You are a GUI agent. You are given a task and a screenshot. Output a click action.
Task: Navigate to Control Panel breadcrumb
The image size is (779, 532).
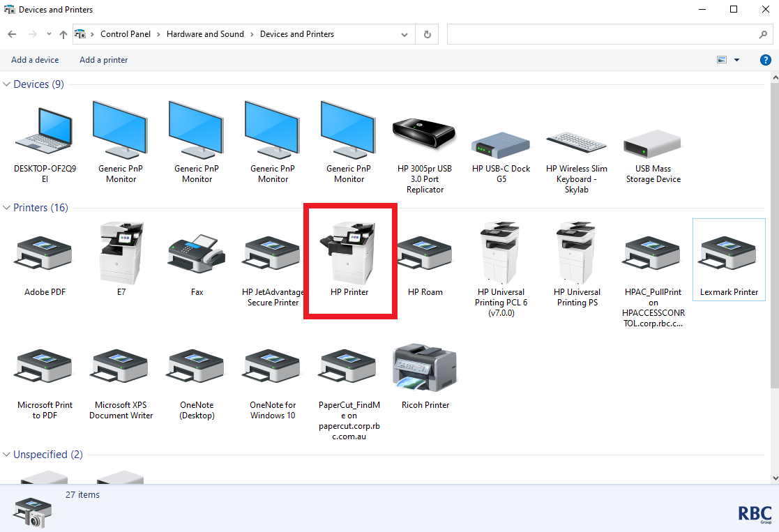[126, 34]
